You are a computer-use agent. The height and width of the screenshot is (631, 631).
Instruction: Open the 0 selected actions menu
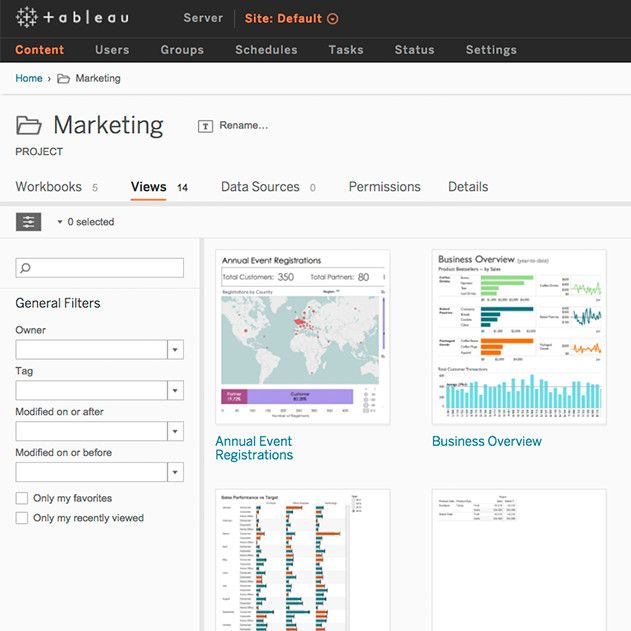(x=85, y=222)
